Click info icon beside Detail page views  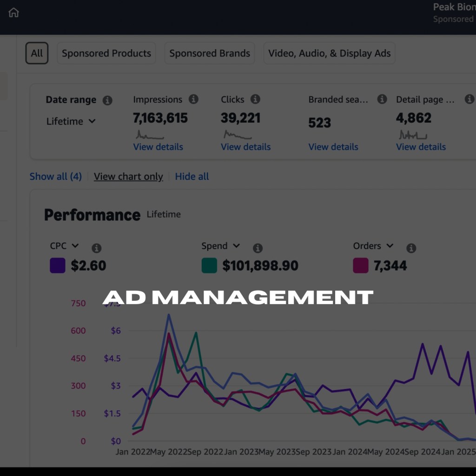pyautogui.click(x=469, y=99)
